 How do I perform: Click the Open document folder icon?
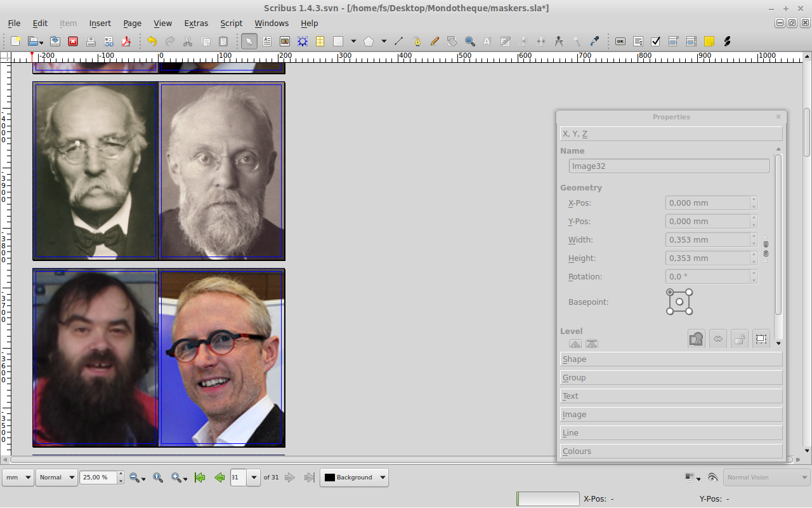tap(33, 41)
